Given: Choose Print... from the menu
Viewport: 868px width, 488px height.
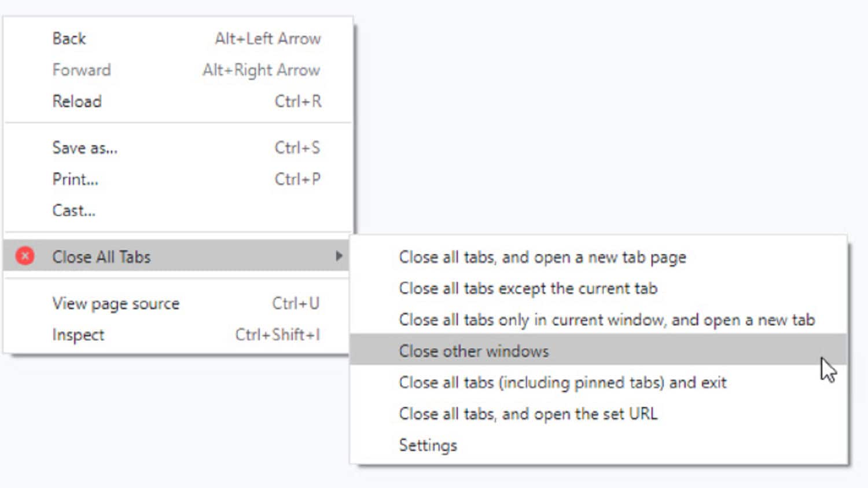Looking at the screenshot, I should 75,179.
